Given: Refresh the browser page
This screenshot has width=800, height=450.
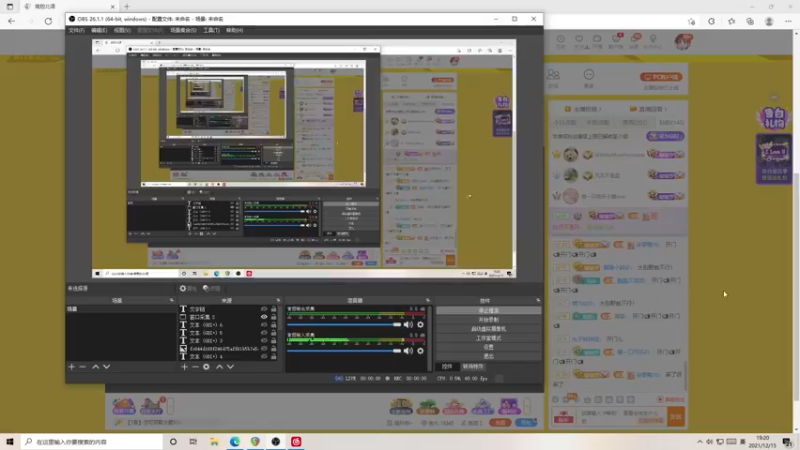Looking at the screenshot, I should [48, 21].
